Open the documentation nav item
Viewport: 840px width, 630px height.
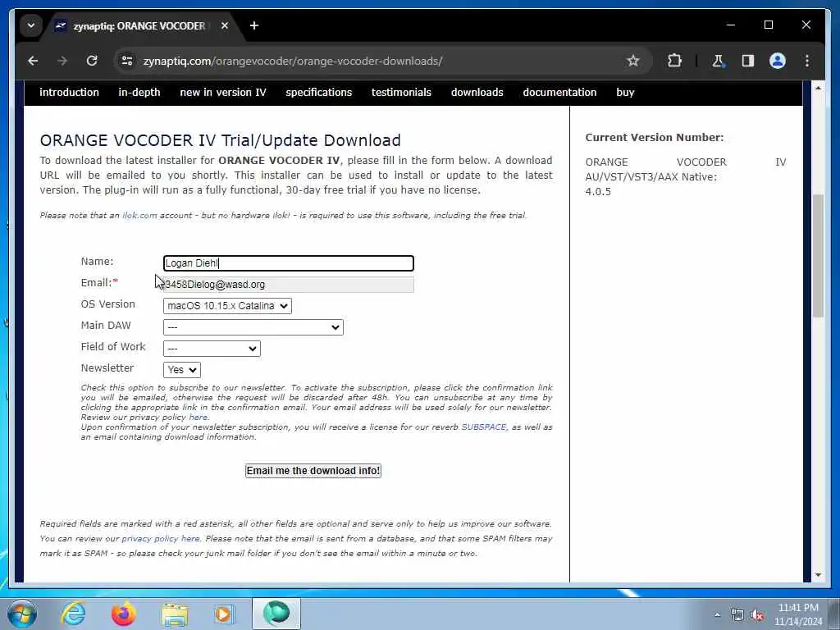(559, 92)
